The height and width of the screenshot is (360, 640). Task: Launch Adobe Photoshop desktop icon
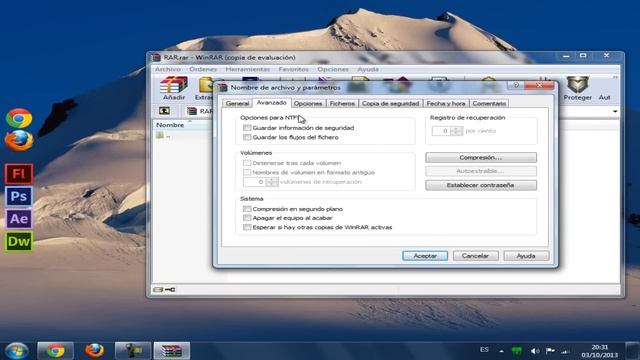point(19,196)
